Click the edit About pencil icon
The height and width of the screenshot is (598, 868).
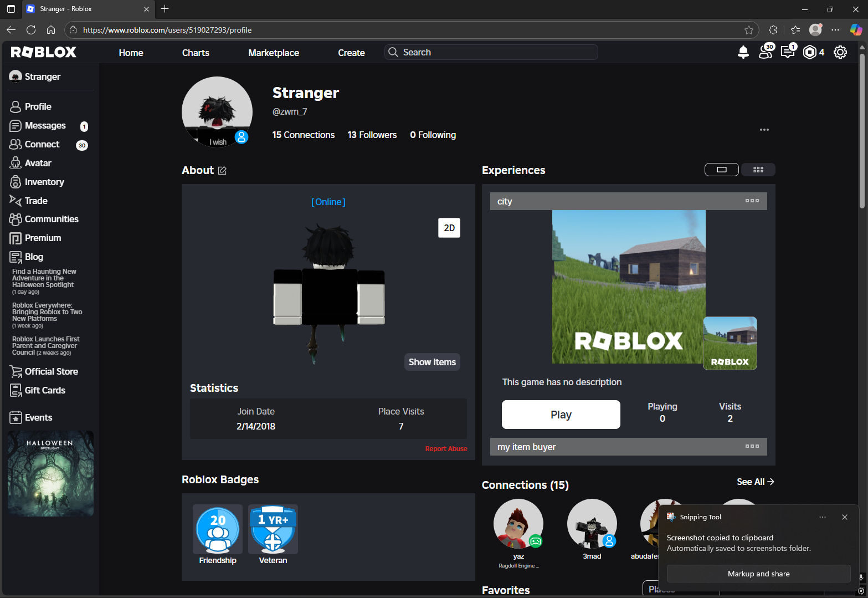pyautogui.click(x=222, y=171)
